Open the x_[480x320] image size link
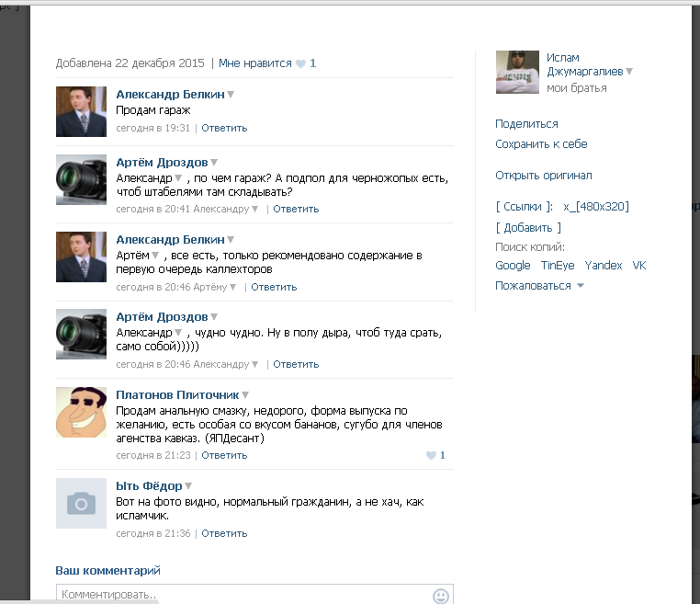 596,207
